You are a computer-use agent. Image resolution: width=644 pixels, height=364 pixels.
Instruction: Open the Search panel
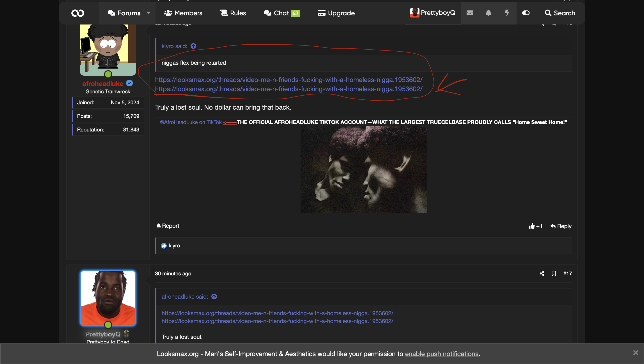[560, 13]
